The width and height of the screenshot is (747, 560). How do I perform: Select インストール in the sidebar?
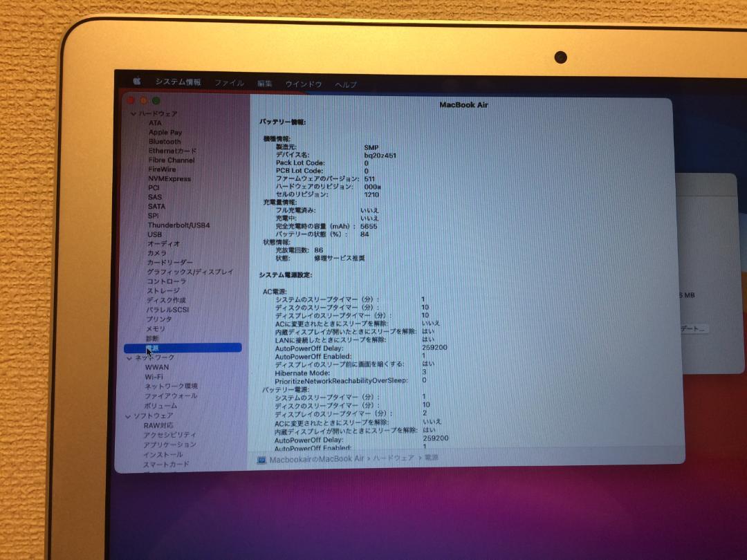(x=163, y=455)
